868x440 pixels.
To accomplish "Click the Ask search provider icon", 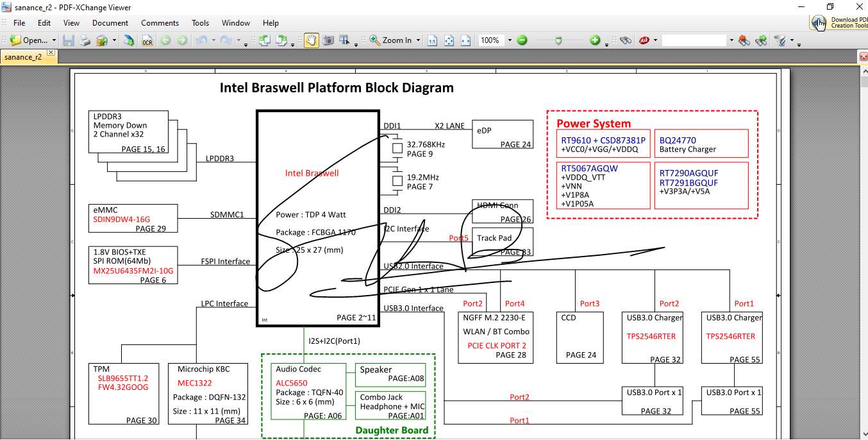I will point(644,40).
